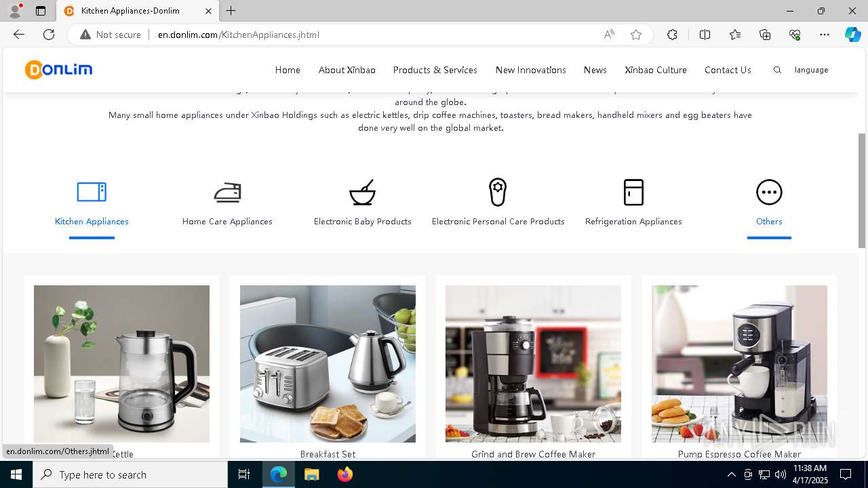Image resolution: width=868 pixels, height=488 pixels.
Task: Open the Breakfast Set product image
Action: pyautogui.click(x=328, y=364)
